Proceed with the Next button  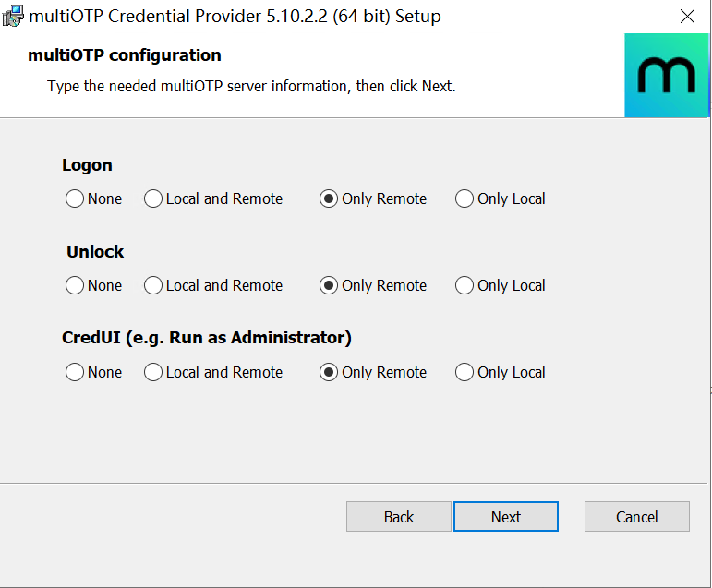click(506, 517)
